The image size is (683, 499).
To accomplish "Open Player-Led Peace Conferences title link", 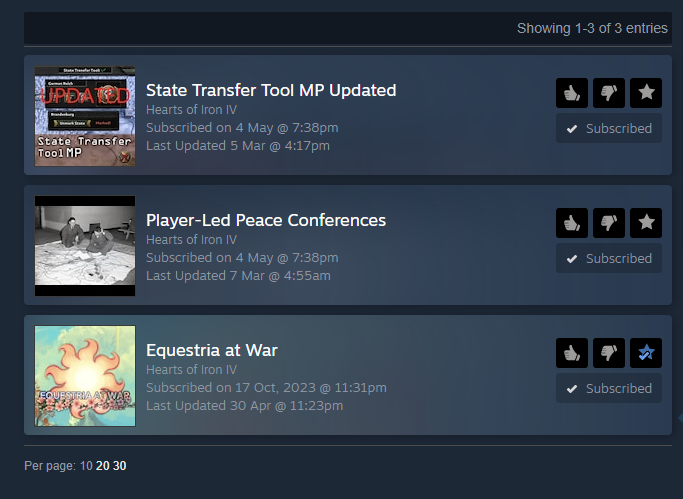I will [x=266, y=220].
